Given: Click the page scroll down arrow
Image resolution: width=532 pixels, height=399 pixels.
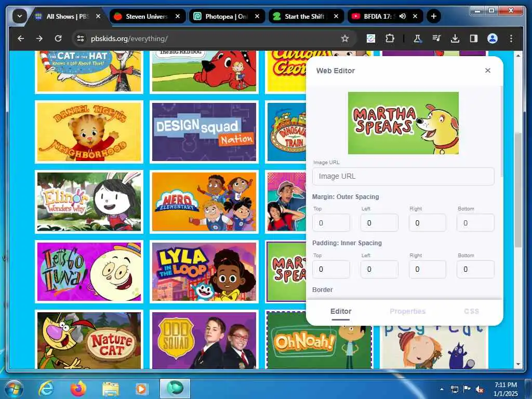Looking at the screenshot, I should click(518, 364).
